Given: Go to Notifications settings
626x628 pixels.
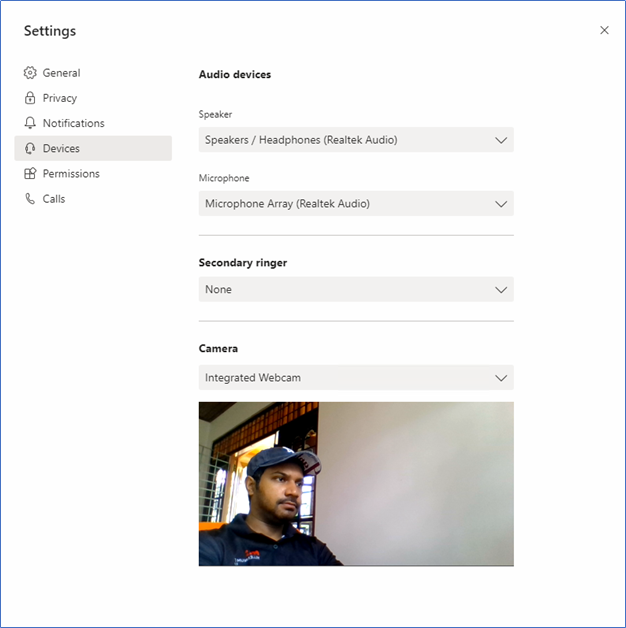Looking at the screenshot, I should (93, 123).
